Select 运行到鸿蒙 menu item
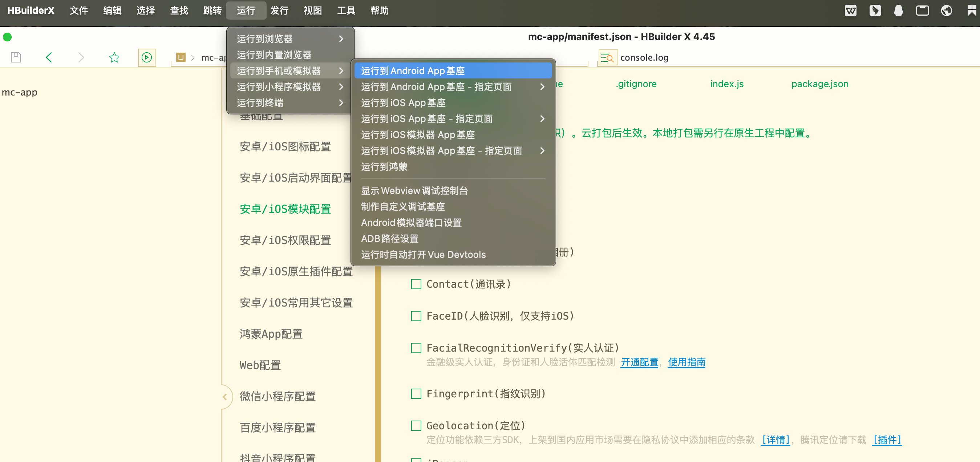Screen dimensions: 980x462 453,167
